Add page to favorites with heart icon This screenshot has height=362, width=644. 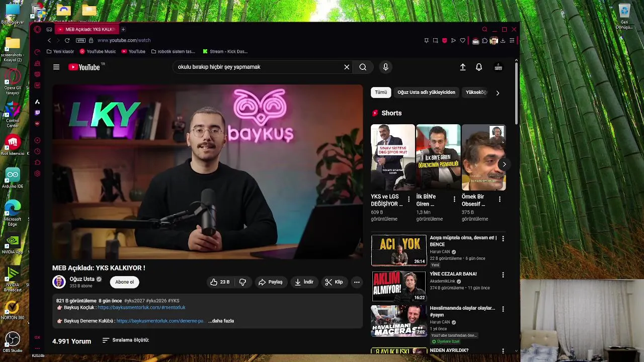(x=462, y=40)
